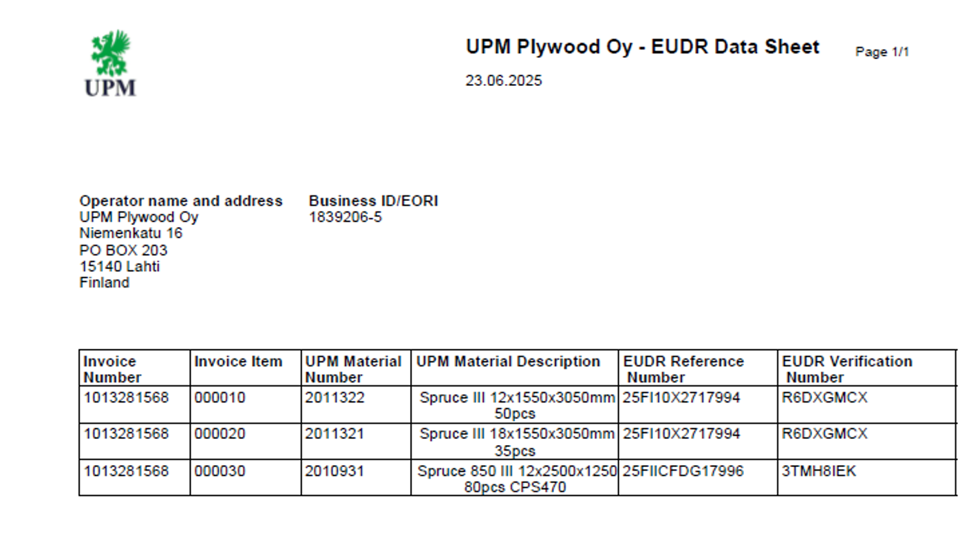Click the Invoice Number column header
This screenshot has width=980, height=551.
(x=112, y=369)
